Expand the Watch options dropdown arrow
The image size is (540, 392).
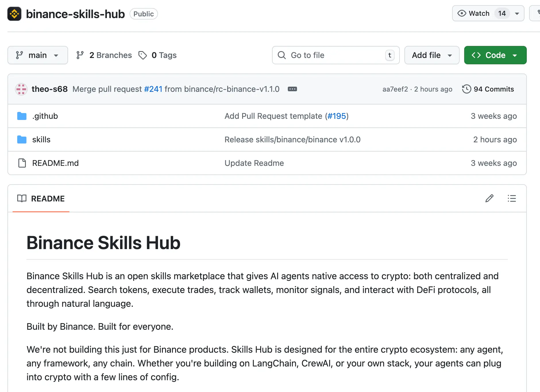pyautogui.click(x=517, y=13)
